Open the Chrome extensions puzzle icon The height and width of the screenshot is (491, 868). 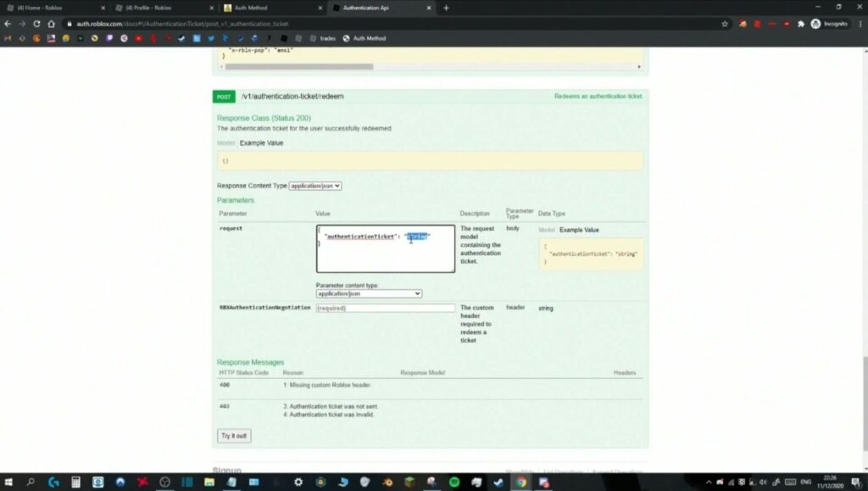pos(800,24)
